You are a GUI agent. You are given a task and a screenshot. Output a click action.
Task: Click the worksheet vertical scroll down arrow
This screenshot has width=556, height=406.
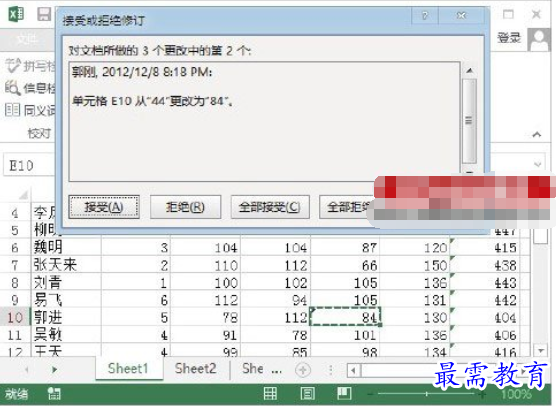[541, 351]
